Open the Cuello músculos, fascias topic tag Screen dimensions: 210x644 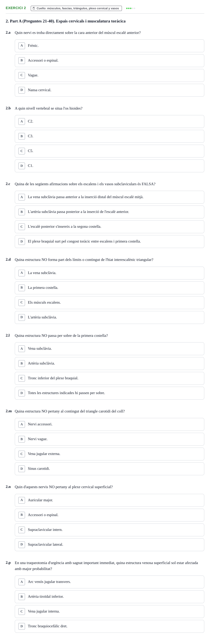click(76, 8)
